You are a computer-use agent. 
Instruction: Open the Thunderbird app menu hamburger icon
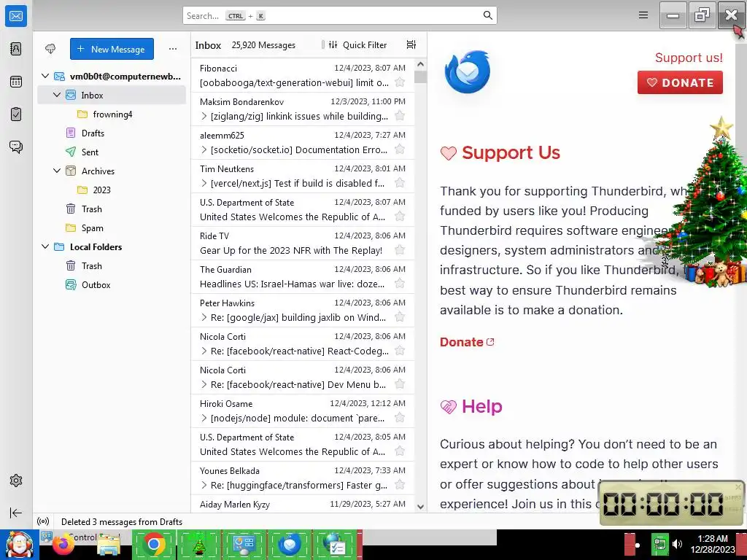click(643, 15)
